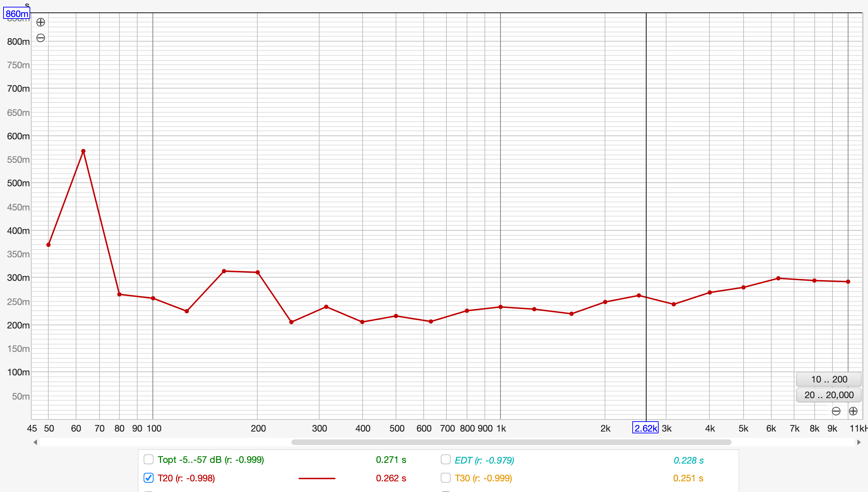Click the horizontal scrollbar thumb below the graph
The image size is (868, 492).
pos(511,442)
